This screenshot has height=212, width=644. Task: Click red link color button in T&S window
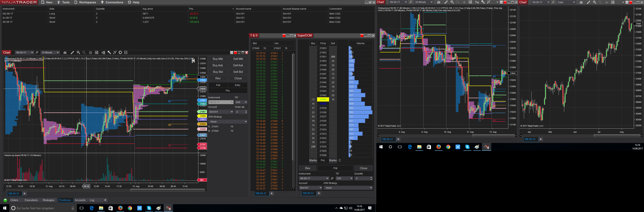284,36
